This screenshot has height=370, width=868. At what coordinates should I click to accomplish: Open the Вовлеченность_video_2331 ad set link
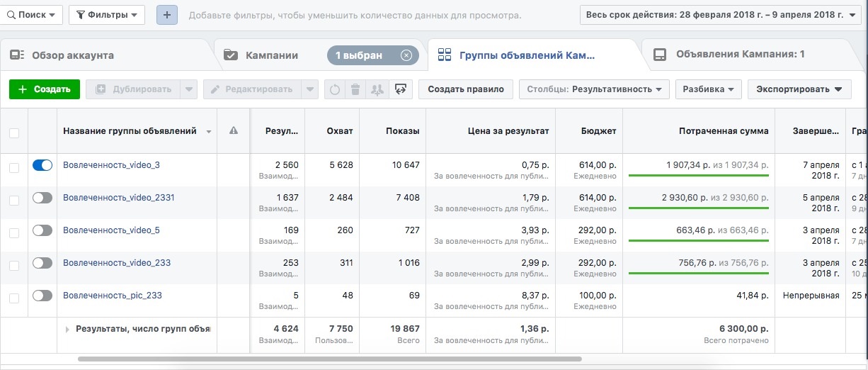[119, 198]
